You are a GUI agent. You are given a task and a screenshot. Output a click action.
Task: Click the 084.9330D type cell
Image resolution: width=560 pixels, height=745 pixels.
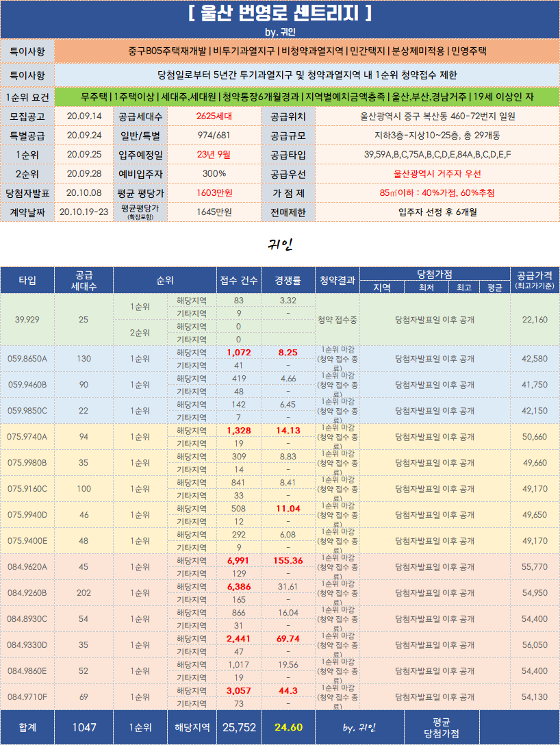[x=27, y=645]
